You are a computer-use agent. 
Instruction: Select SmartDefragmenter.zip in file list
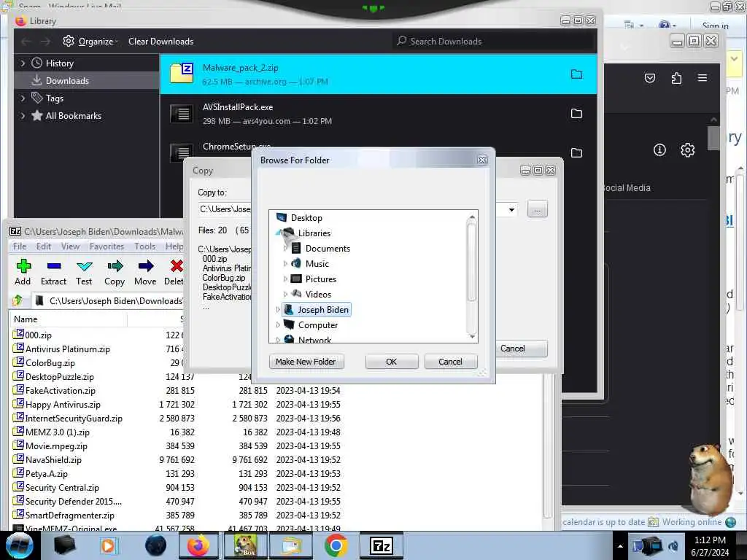coord(69,516)
